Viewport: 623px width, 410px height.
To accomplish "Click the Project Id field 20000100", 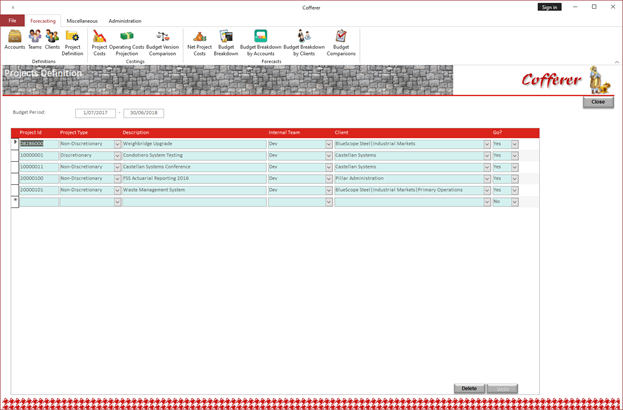I will (x=39, y=179).
